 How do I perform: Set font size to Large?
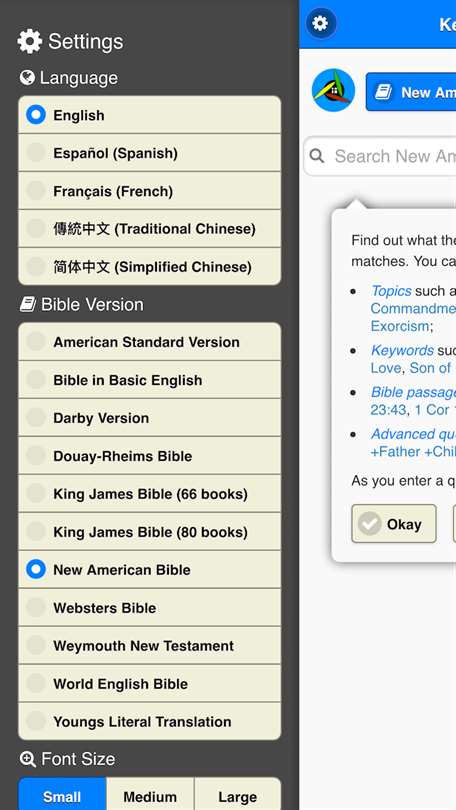click(238, 796)
